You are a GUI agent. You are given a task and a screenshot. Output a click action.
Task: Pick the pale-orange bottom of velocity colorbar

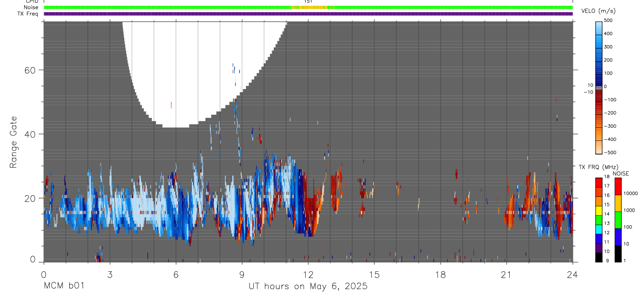[599, 148]
